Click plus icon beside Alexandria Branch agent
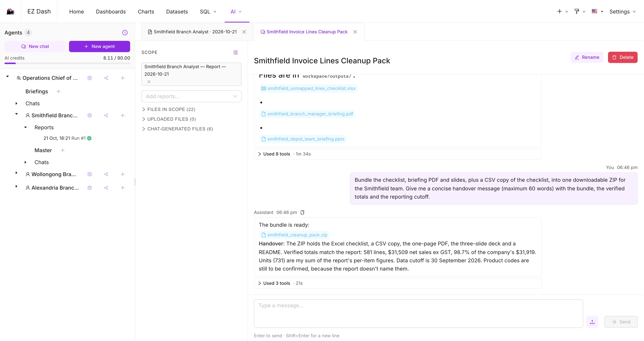Screen dimensions: 644x341 coord(123,188)
